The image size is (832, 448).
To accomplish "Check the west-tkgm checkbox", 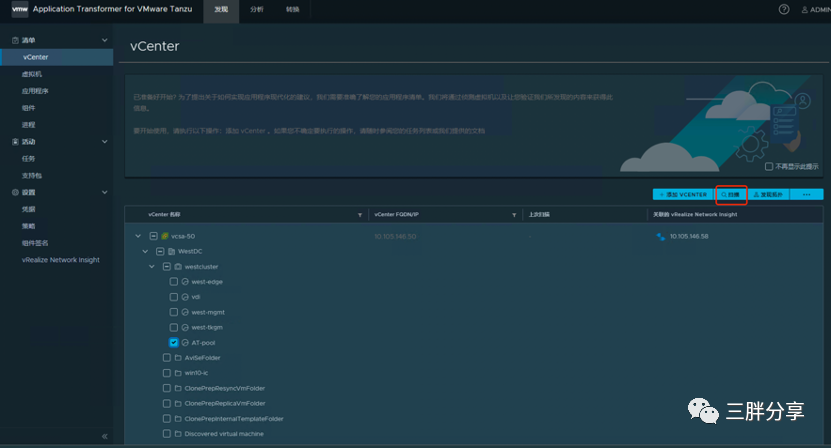I will coord(174,328).
